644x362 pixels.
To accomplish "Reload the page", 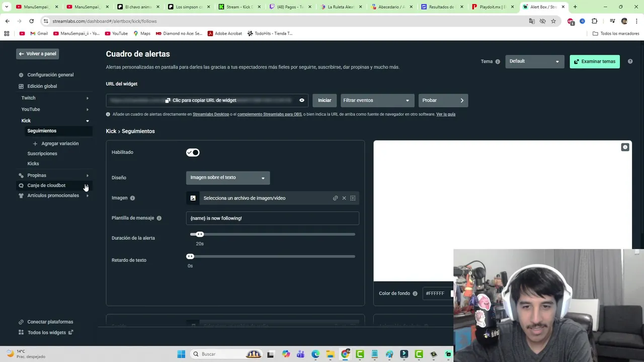I will pos(31,21).
